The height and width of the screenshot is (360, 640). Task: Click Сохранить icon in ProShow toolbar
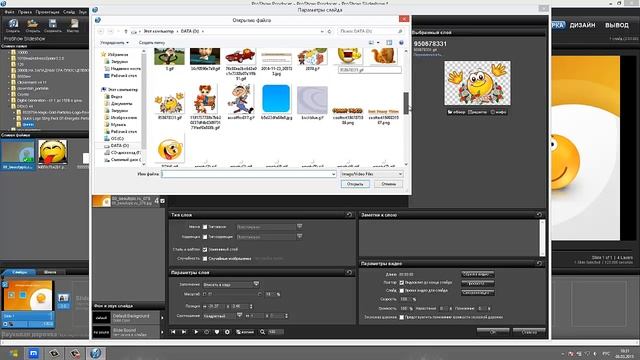53,25
